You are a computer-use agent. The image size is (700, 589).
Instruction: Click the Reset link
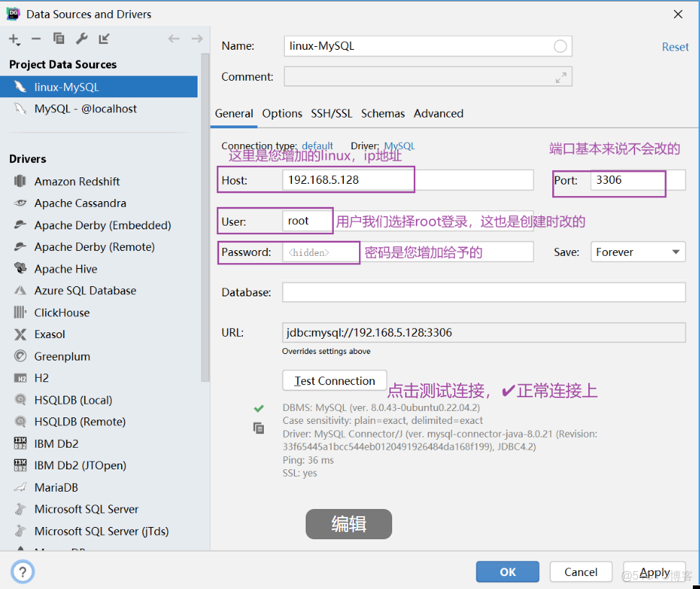(x=675, y=47)
